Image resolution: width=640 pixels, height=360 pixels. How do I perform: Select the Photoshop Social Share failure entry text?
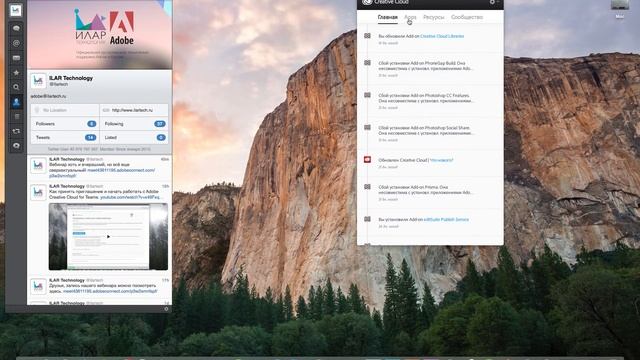426,130
